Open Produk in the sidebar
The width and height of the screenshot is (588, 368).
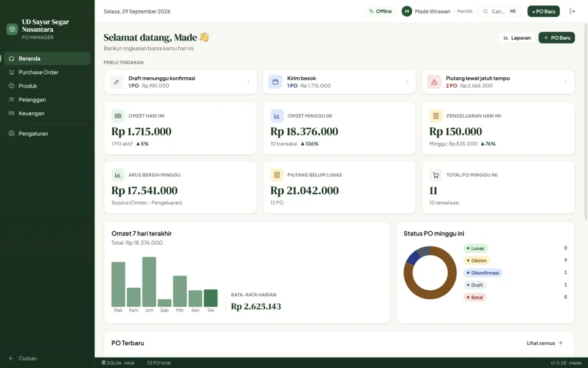pyautogui.click(x=47, y=86)
